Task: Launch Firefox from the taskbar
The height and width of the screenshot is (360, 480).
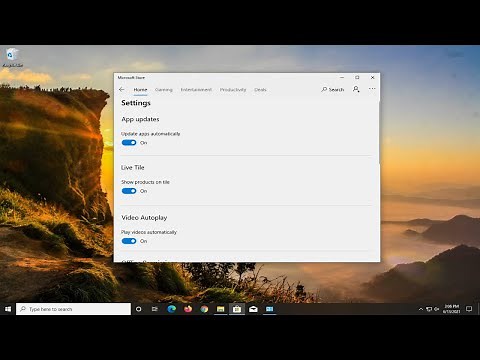Action: tap(188, 309)
